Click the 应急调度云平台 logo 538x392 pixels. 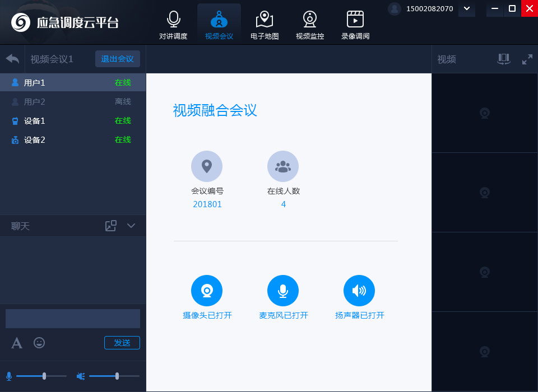(65, 22)
